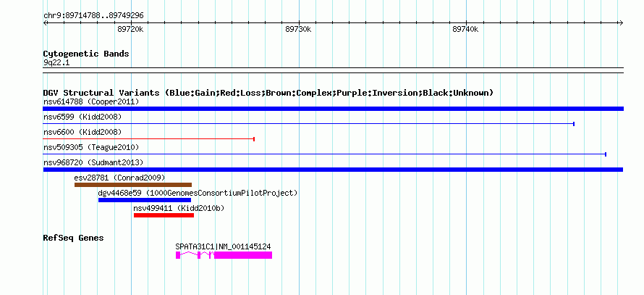644x295 pixels.
Task: Click the nsv509305 (Teague2010) variant line
Action: [x=324, y=154]
